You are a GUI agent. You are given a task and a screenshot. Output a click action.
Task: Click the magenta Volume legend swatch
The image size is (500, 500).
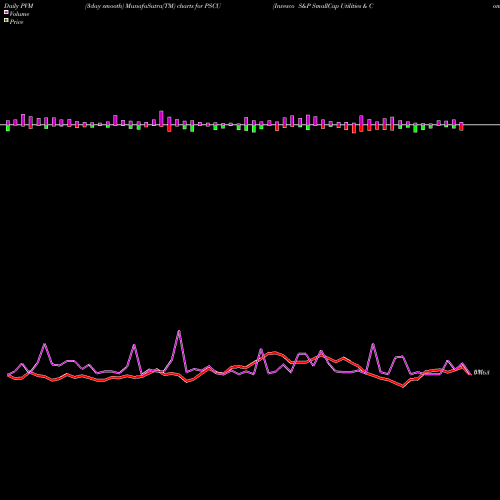pos(6,12)
